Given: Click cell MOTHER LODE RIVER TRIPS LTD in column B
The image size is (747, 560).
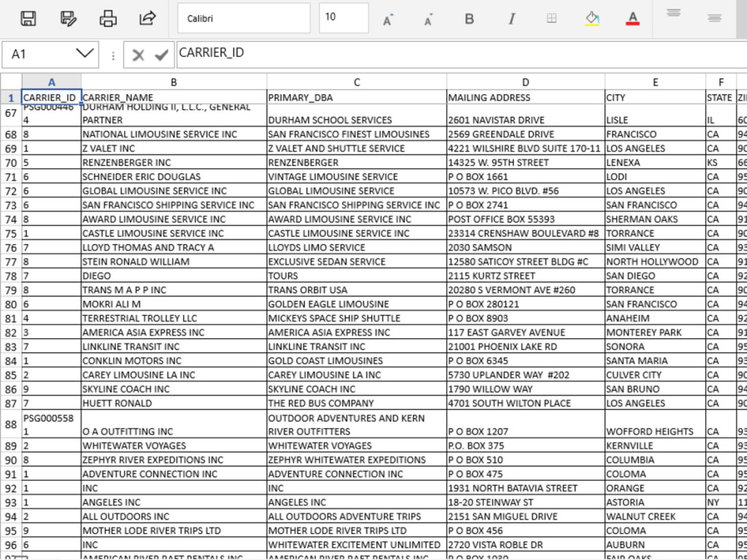Looking at the screenshot, I should tap(174, 530).
